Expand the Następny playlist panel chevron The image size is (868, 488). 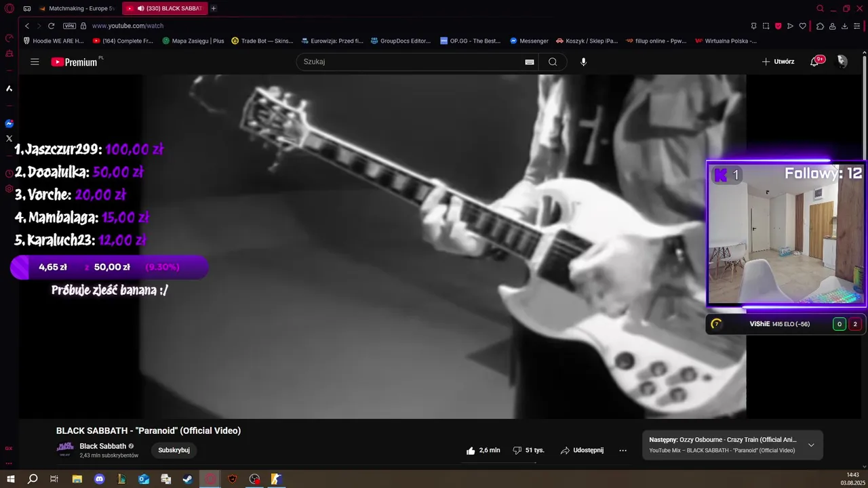point(811,445)
